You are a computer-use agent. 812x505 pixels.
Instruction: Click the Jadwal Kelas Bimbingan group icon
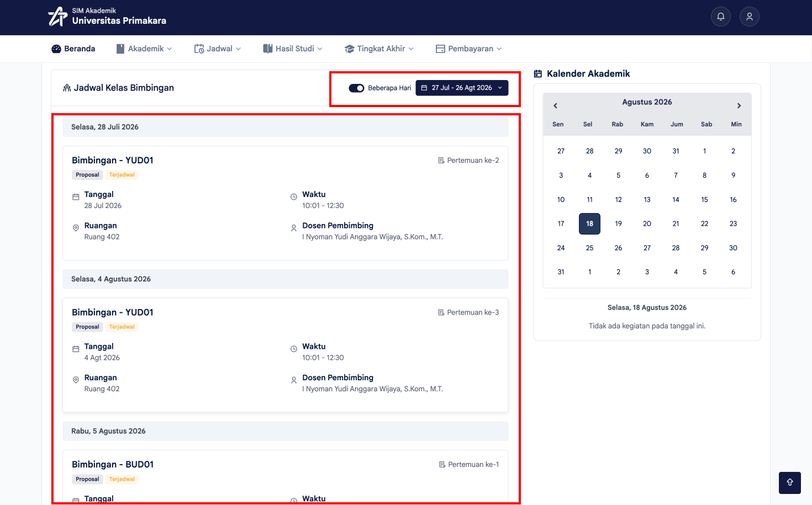point(67,88)
